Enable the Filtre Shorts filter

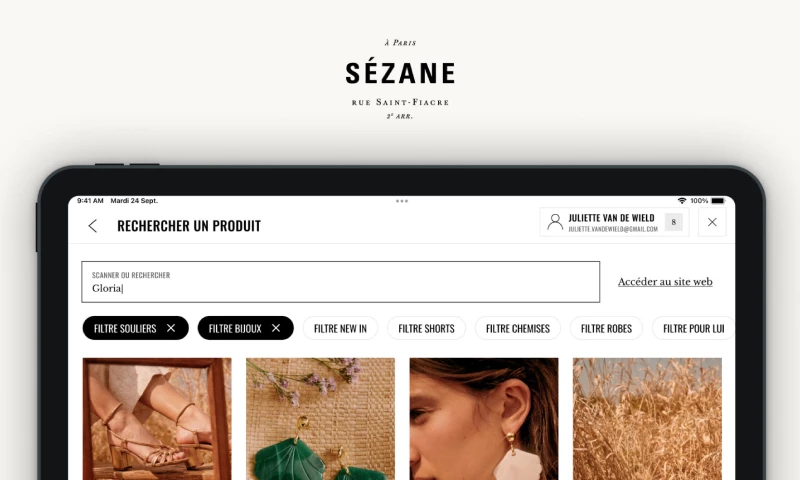[x=426, y=328]
